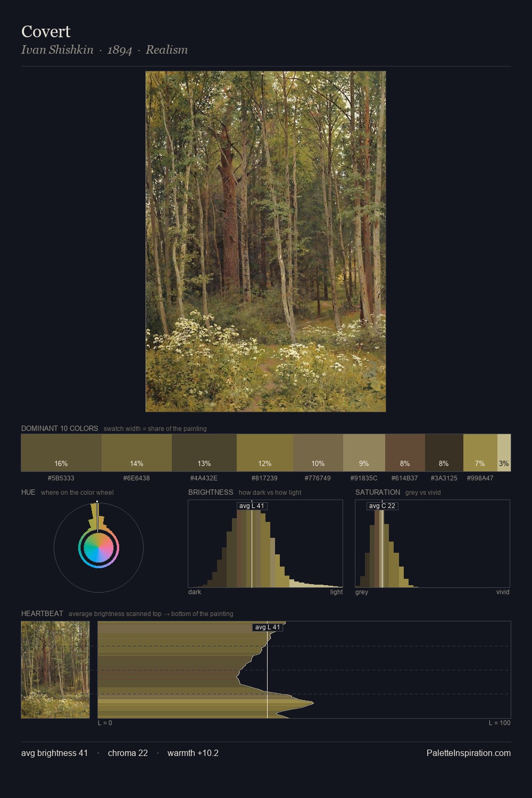532x798 pixels.
Task: Click the 10% swatch colored #776749
Action: tap(318, 453)
